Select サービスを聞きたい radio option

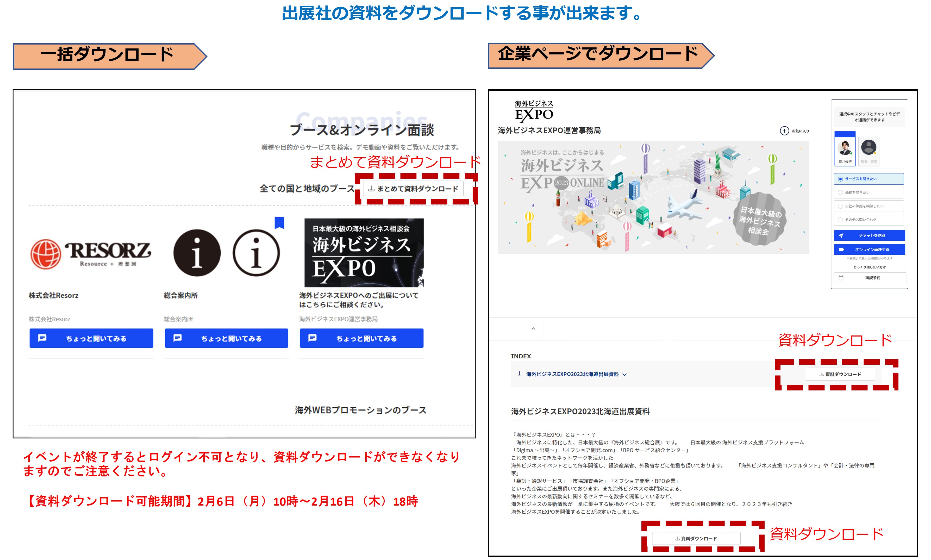coord(869,179)
